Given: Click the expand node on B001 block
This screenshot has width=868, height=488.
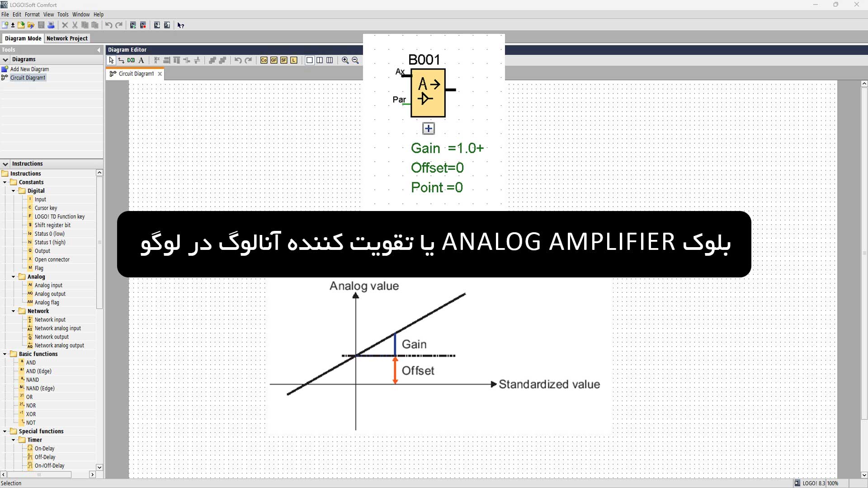Looking at the screenshot, I should click(x=428, y=129).
